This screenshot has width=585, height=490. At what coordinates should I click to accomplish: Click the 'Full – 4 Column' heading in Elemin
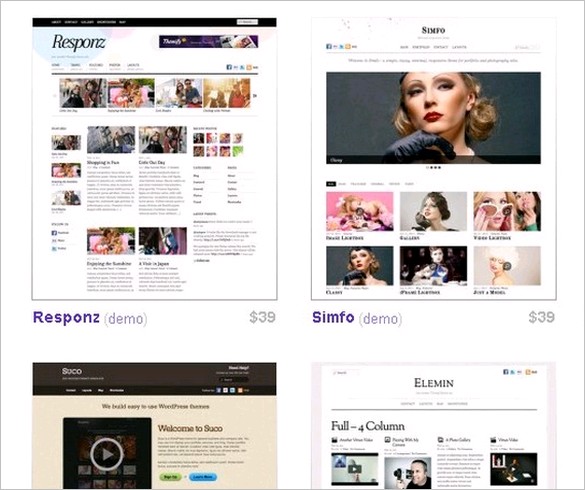click(x=368, y=426)
